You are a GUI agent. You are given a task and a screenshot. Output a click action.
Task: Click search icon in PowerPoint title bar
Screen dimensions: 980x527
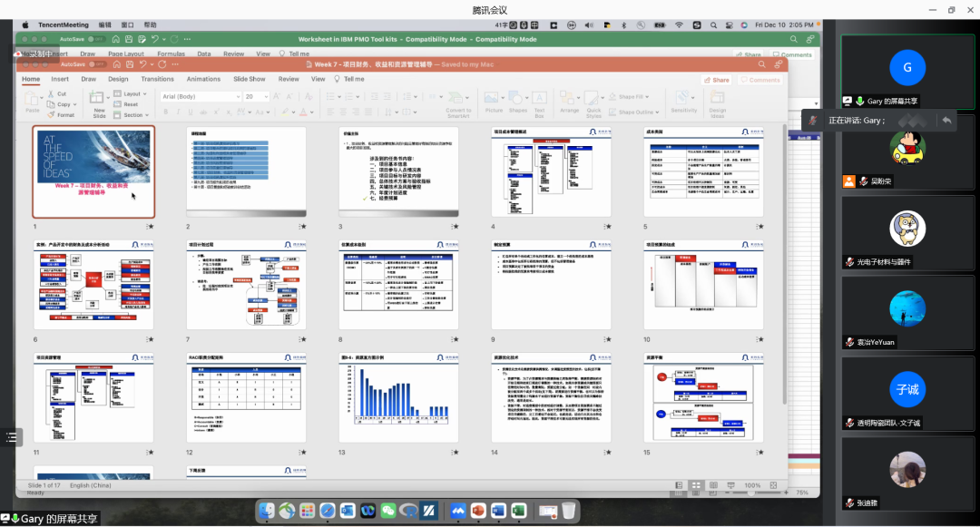pyautogui.click(x=761, y=64)
